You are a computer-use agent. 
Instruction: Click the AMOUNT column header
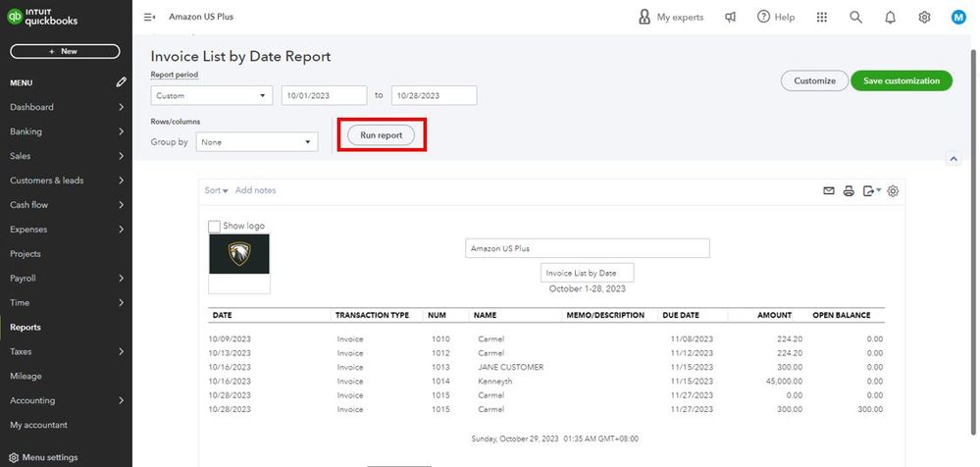click(774, 315)
